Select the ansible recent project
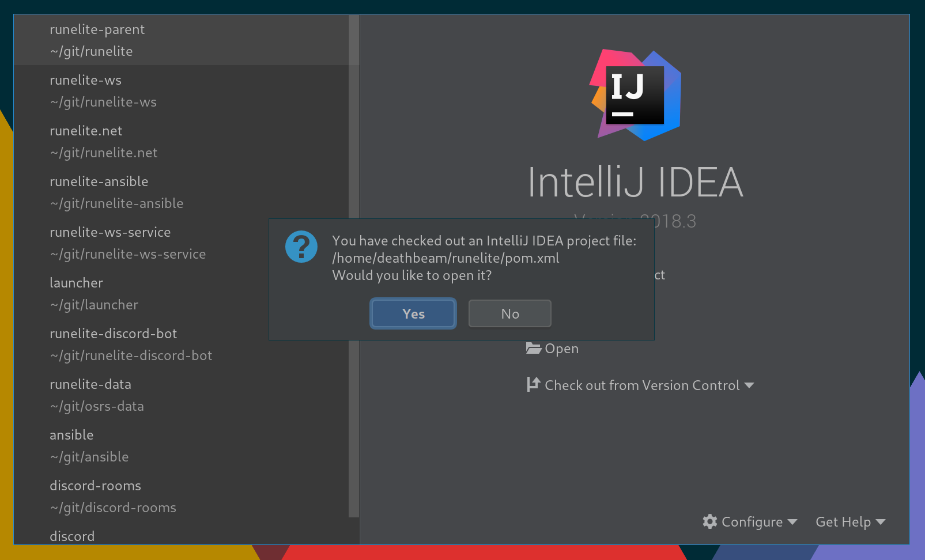This screenshot has width=925, height=560. 181,445
